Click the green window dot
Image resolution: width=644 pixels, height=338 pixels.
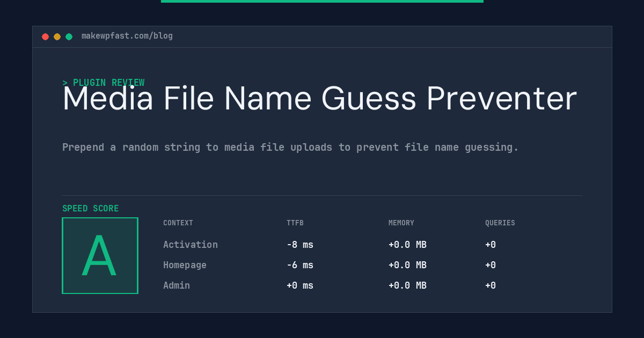tap(69, 36)
